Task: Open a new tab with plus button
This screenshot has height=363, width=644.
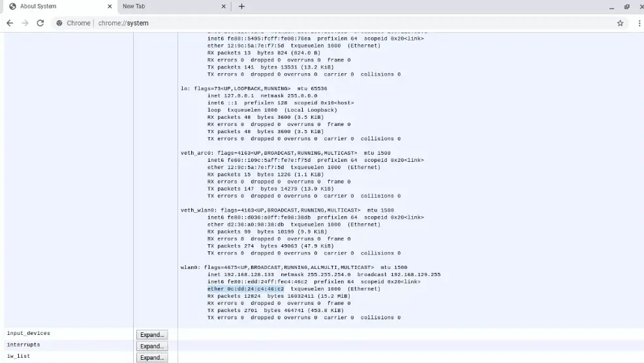Action: click(x=241, y=6)
